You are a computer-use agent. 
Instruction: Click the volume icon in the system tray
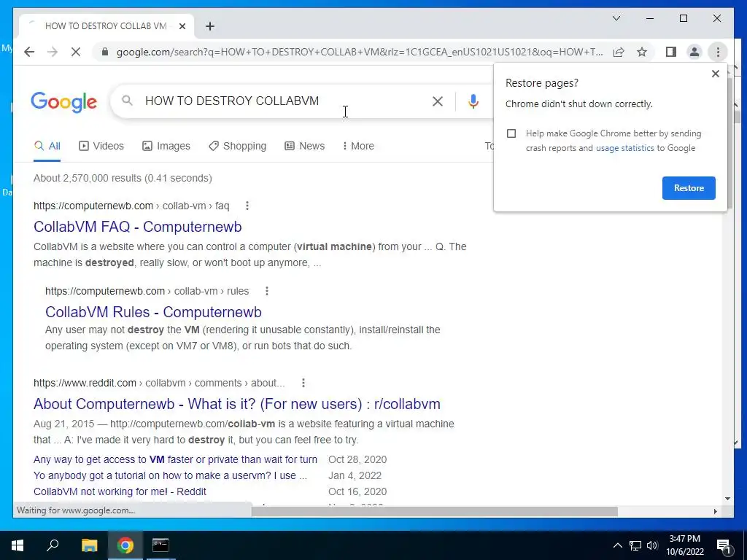(652, 545)
